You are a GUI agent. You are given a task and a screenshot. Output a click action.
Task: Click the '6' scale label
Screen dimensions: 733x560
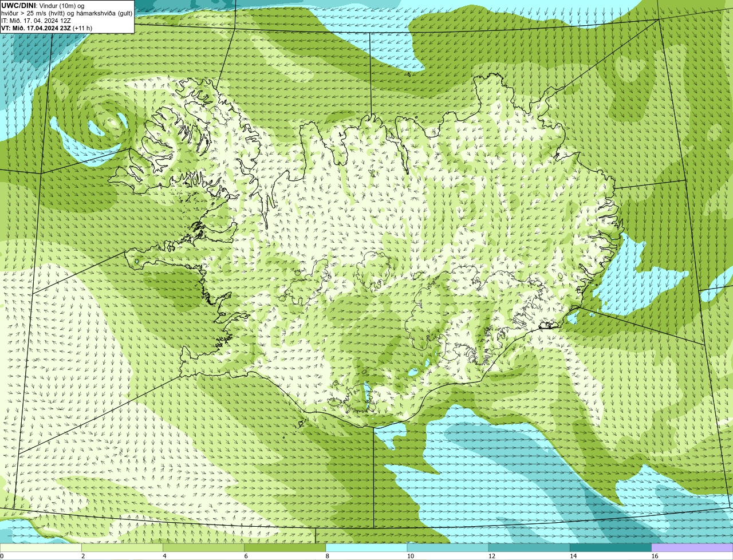246,556
